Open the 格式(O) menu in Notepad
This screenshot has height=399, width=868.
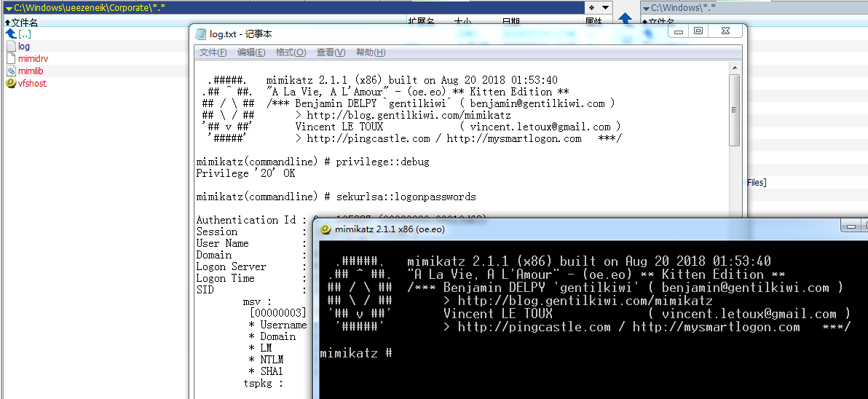[291, 52]
